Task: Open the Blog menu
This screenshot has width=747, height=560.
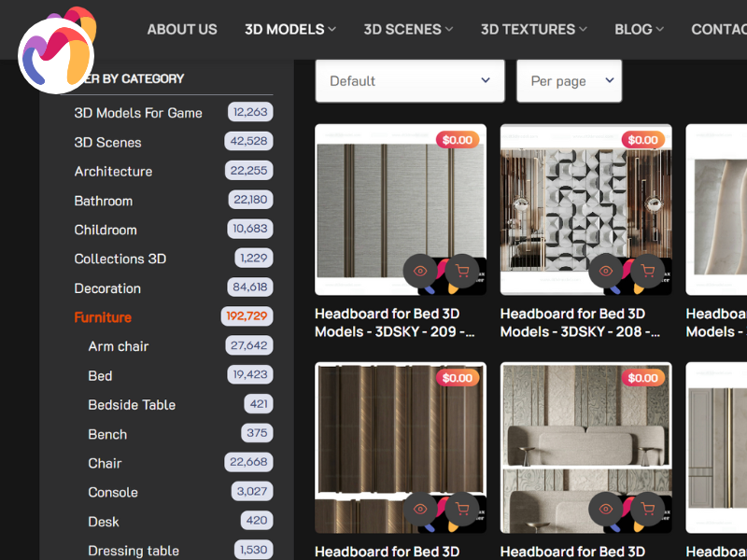Action: pyautogui.click(x=639, y=29)
